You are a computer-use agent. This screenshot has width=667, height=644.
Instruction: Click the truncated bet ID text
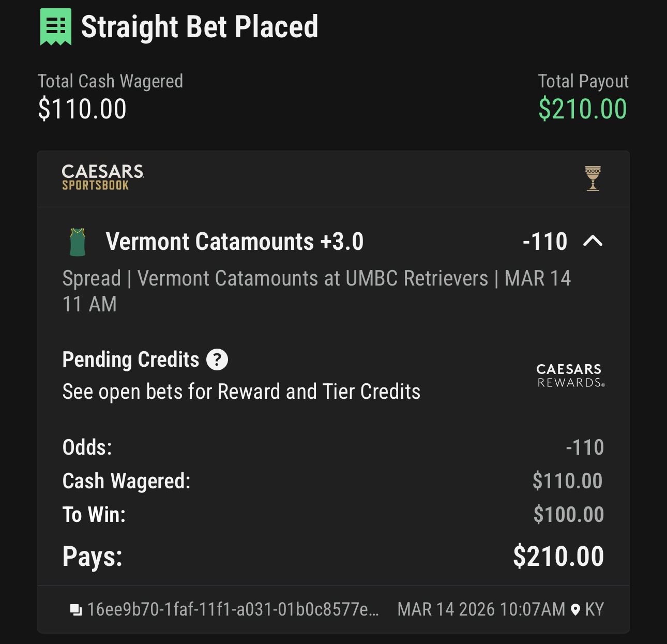coord(233,610)
